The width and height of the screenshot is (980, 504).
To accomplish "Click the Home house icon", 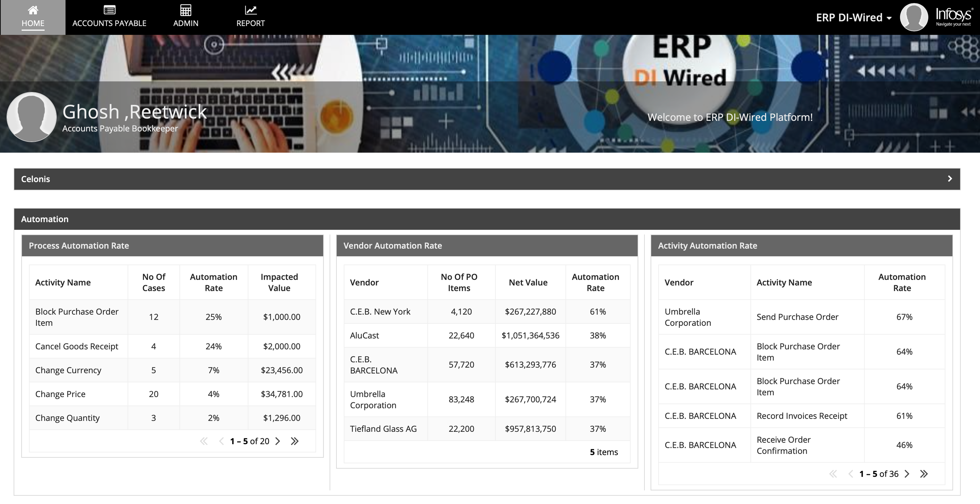I will (x=33, y=10).
